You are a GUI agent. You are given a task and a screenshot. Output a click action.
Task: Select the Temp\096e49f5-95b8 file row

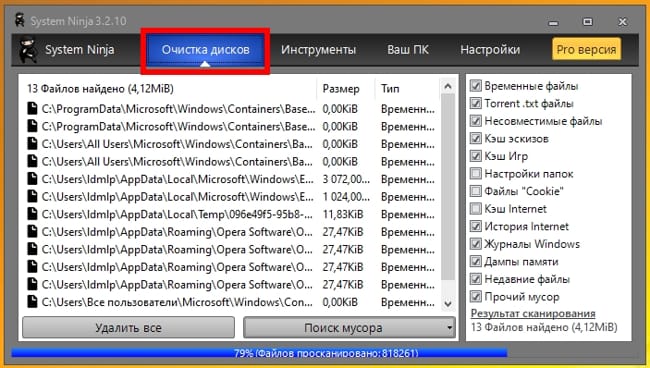point(231,214)
